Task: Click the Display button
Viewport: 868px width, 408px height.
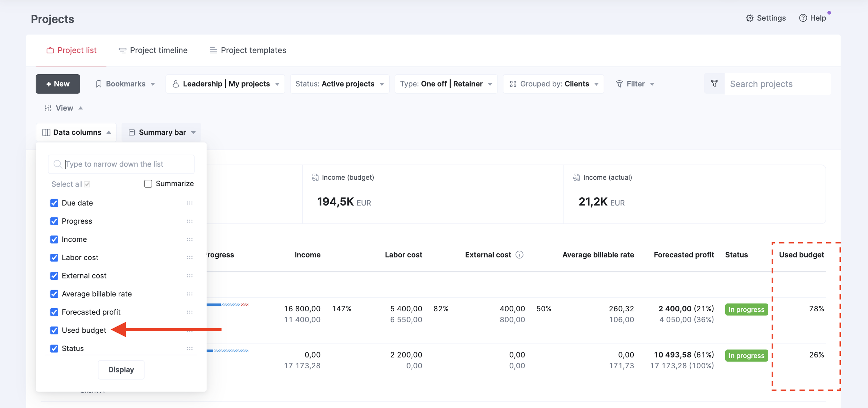Action: tap(121, 370)
